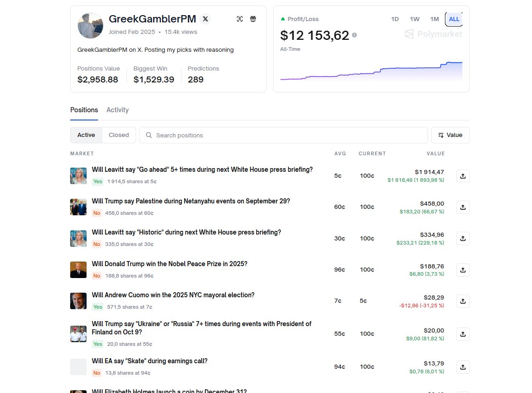This screenshot has width=532, height=393.
Task: Open the Value sort dropdown
Action: (x=450, y=135)
